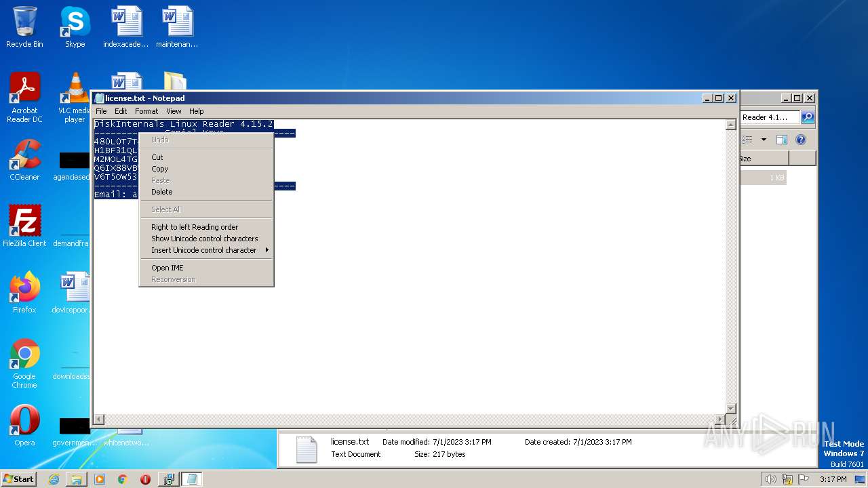Click the Explorer search magnifier button
The image size is (868, 488).
pos(808,117)
